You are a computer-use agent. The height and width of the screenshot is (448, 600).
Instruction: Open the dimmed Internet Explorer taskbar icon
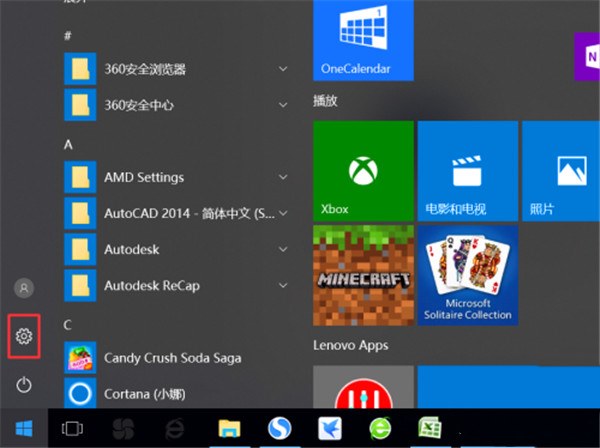coord(174,428)
